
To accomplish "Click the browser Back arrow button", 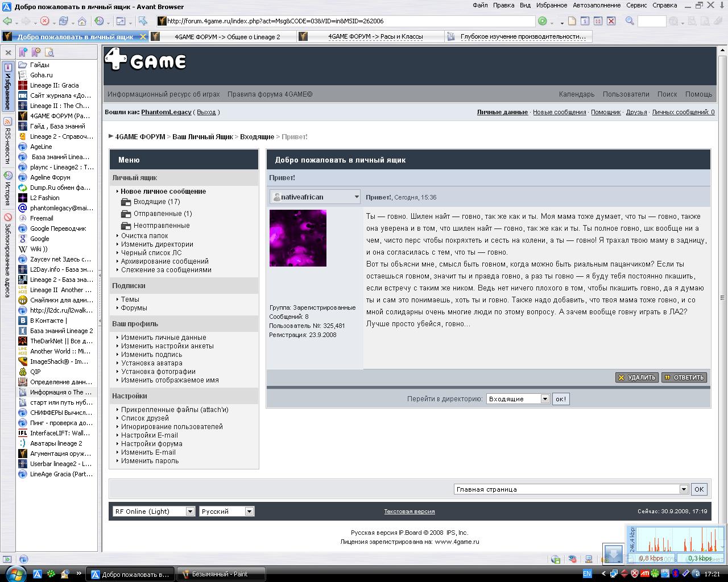I will (x=7, y=21).
